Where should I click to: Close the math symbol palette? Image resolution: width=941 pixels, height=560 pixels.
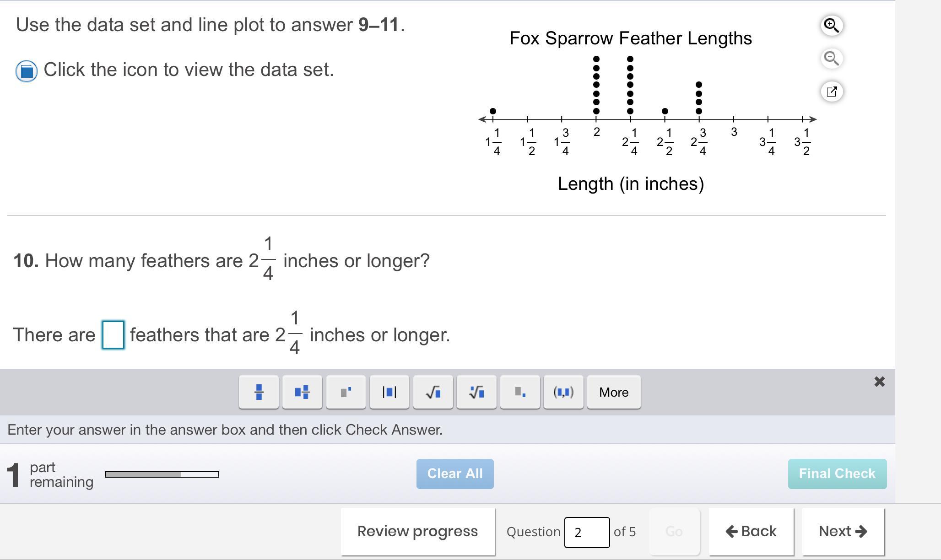879,382
